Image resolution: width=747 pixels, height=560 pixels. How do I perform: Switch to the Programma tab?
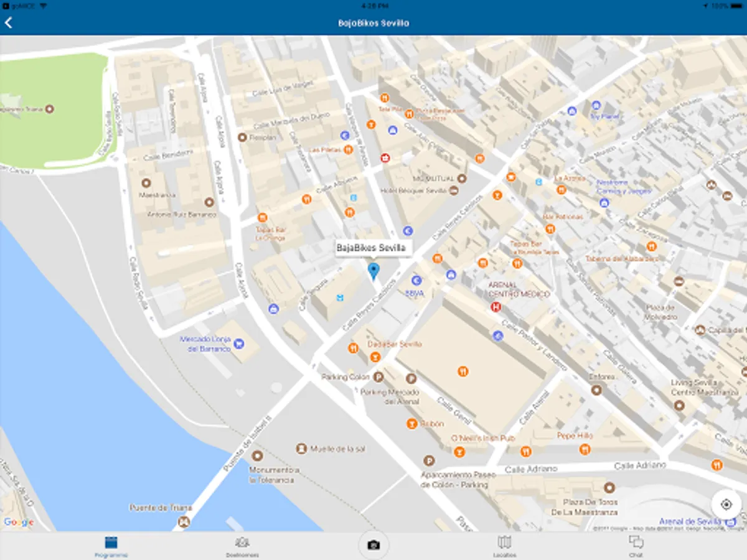coord(111,546)
